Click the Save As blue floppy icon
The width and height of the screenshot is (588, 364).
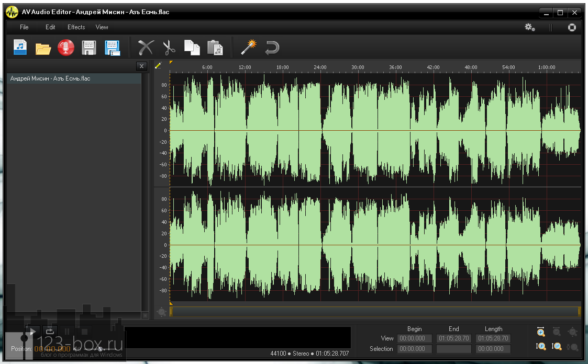(x=112, y=48)
